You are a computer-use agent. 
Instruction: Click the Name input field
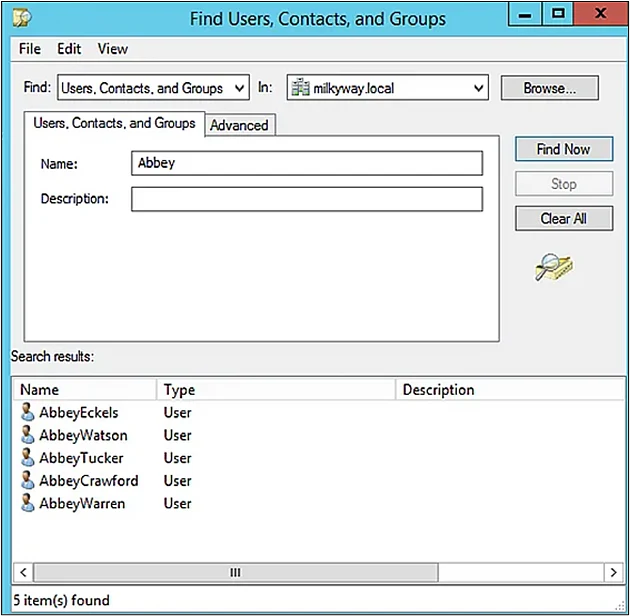307,163
